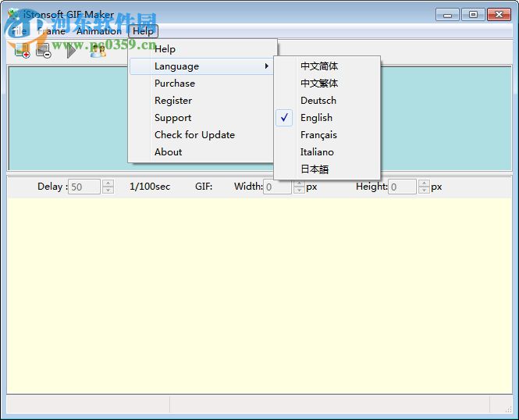Switch language to Italiano

327,152
